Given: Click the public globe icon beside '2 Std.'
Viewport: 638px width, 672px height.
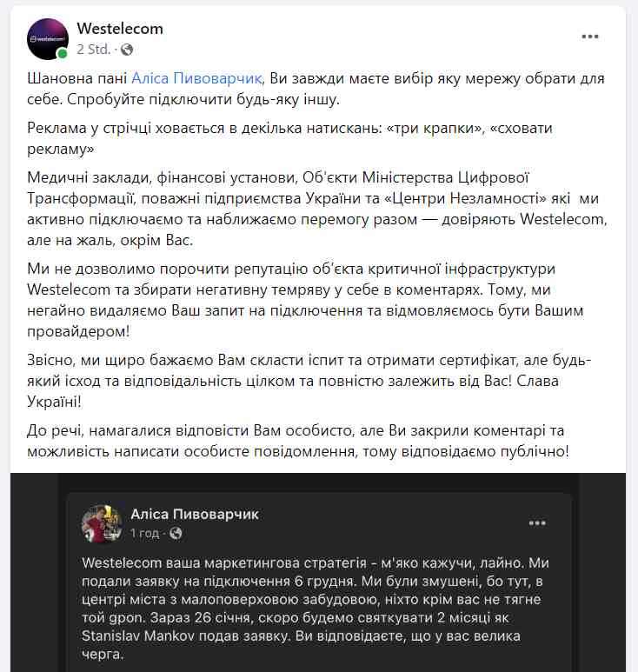Looking at the screenshot, I should point(127,49).
